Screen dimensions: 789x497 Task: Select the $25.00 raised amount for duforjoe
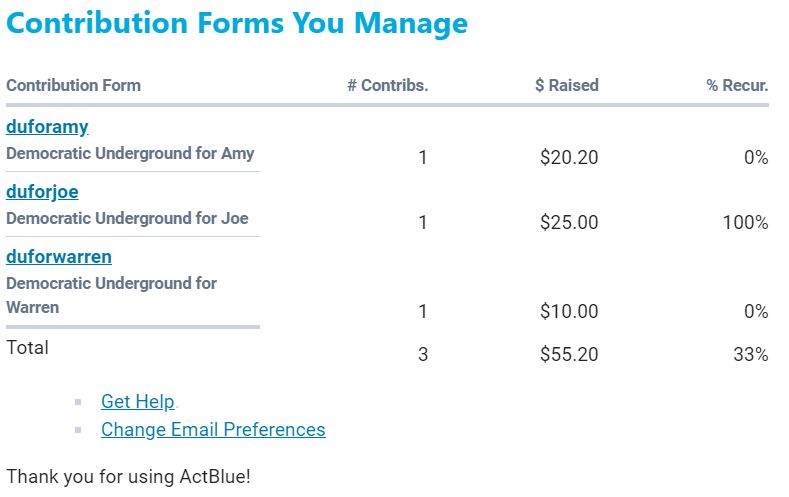pos(569,223)
